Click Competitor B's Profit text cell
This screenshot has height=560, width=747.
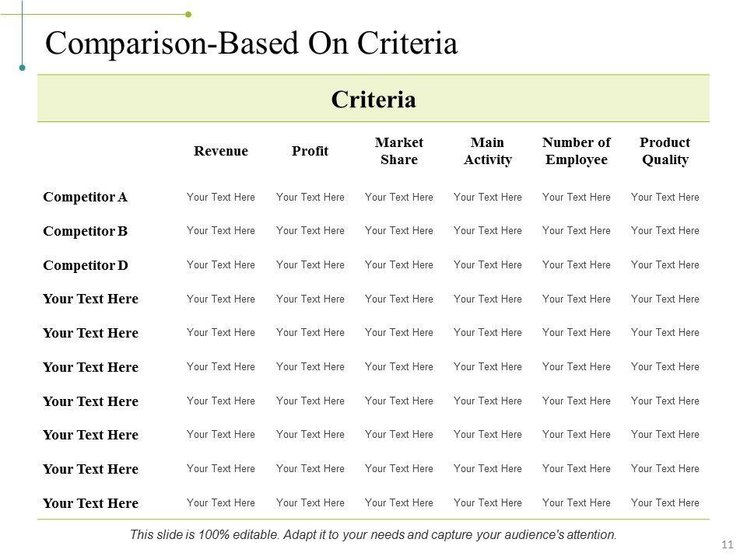click(310, 231)
